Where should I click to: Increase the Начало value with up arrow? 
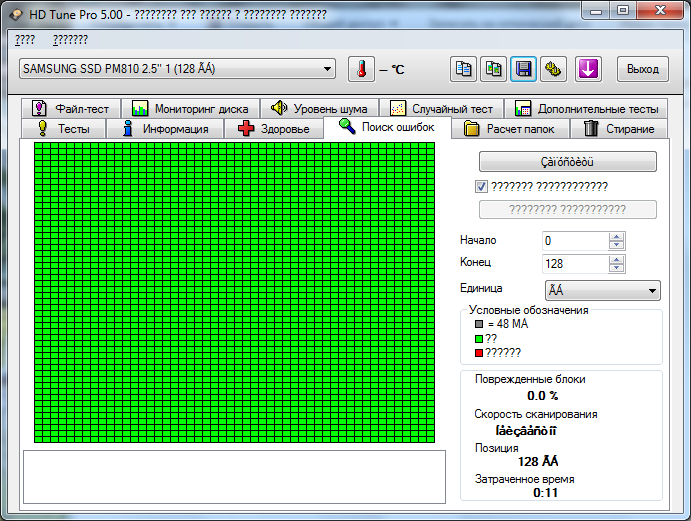point(617,237)
